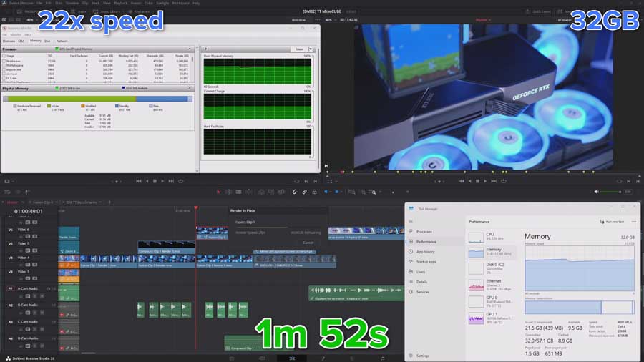The height and width of the screenshot is (362, 644).
Task: Open the Services page in Task Manager
Action: click(x=423, y=292)
